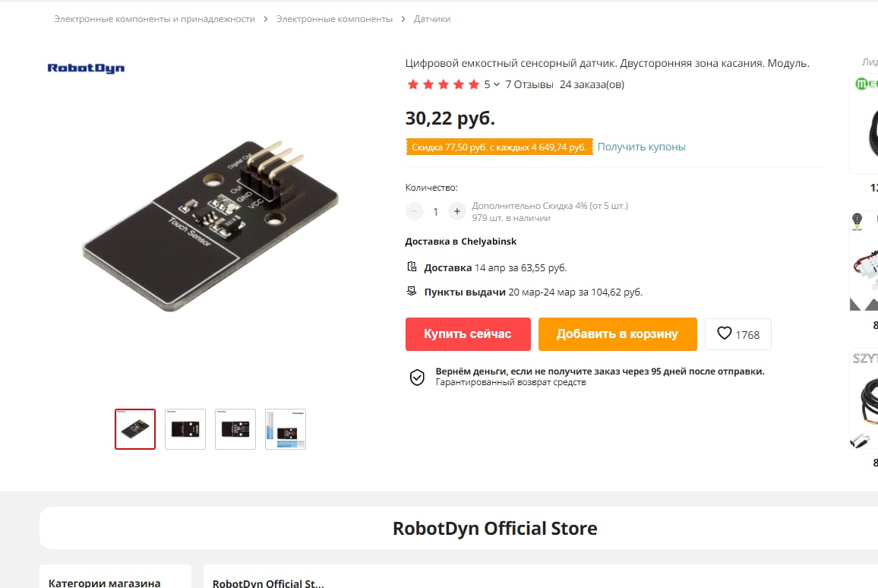Click the guaranteed refund shield icon
Screen dimensions: 878x588
point(417,378)
